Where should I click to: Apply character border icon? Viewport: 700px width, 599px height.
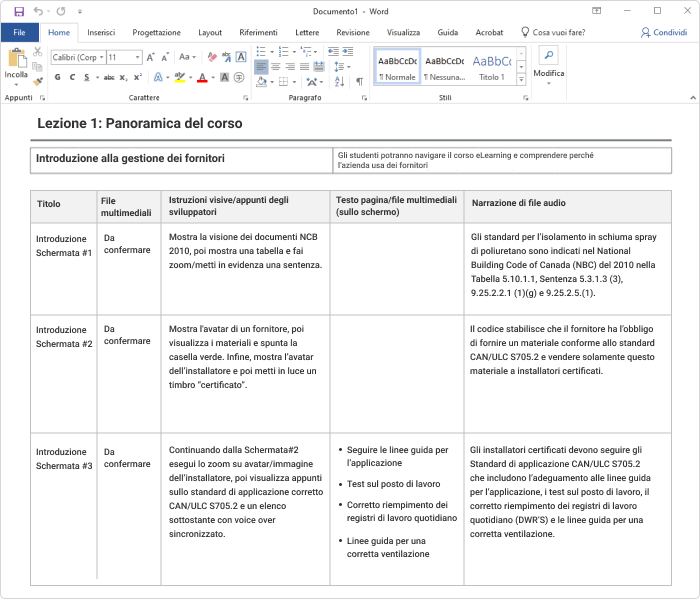tap(241, 57)
